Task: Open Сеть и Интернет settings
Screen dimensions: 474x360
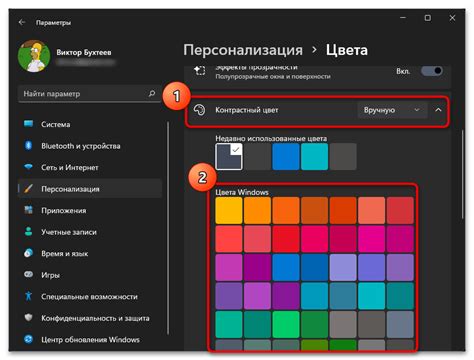Action: coord(90,167)
